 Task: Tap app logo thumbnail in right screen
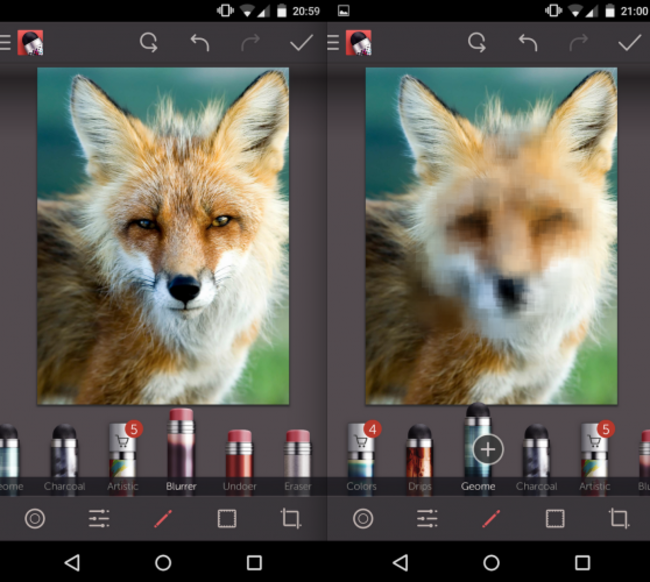pos(359,42)
